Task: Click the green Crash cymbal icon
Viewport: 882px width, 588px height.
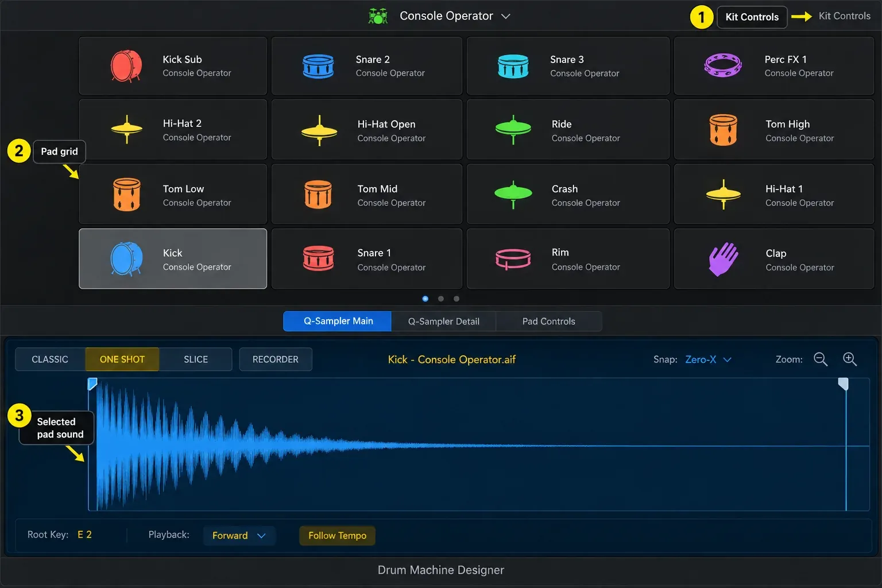Action: click(513, 195)
